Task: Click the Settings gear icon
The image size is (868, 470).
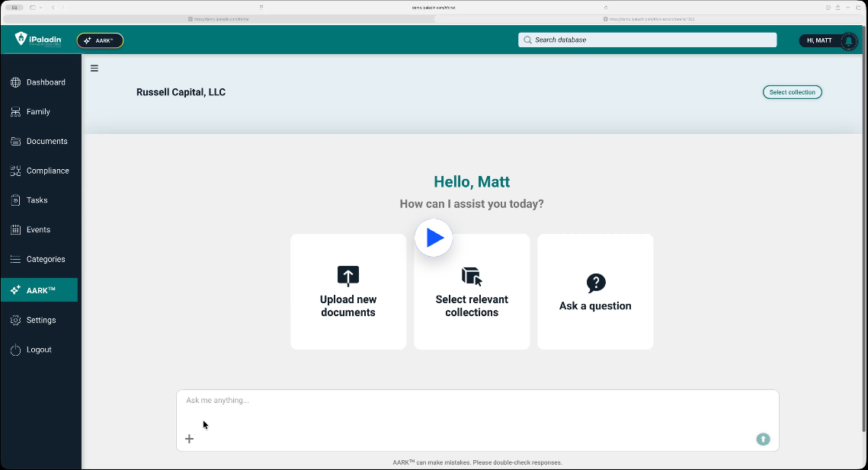Action: tap(15, 320)
